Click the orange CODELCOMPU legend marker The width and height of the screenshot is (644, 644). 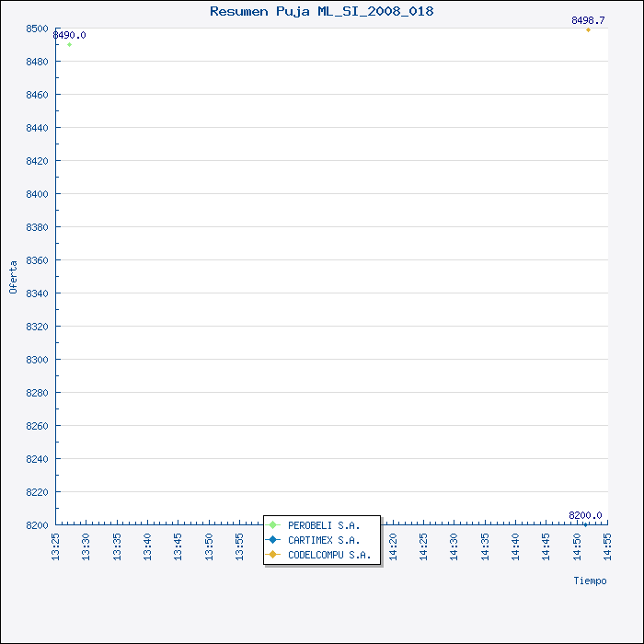(x=273, y=555)
